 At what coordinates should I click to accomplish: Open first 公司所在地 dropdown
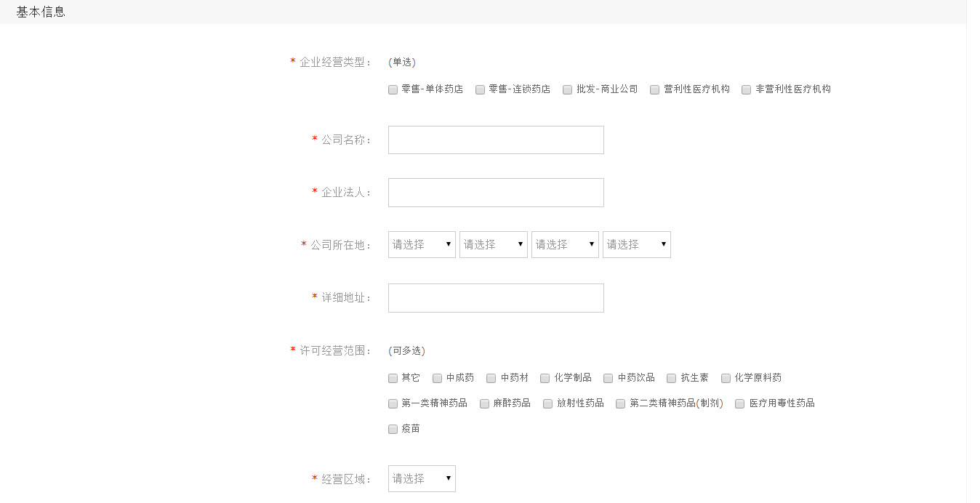click(x=422, y=245)
